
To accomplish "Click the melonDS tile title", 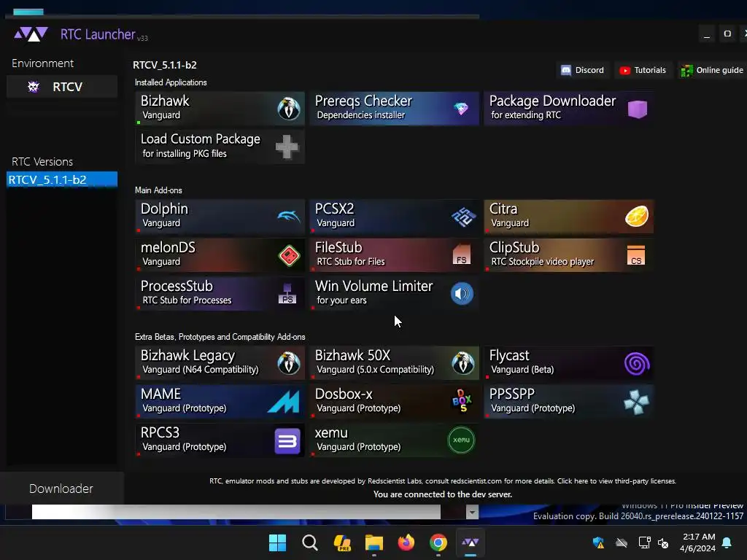I will tap(168, 248).
